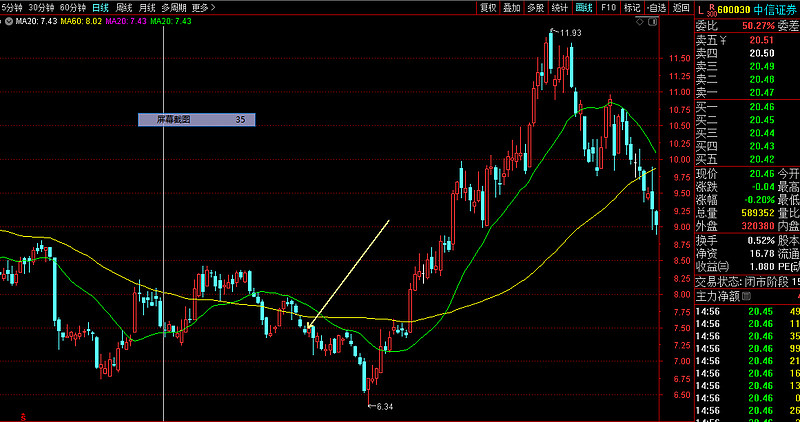Image resolution: width=800 pixels, height=422 pixels.
Task: Switch chart to 60分钟 period
Action: point(73,8)
